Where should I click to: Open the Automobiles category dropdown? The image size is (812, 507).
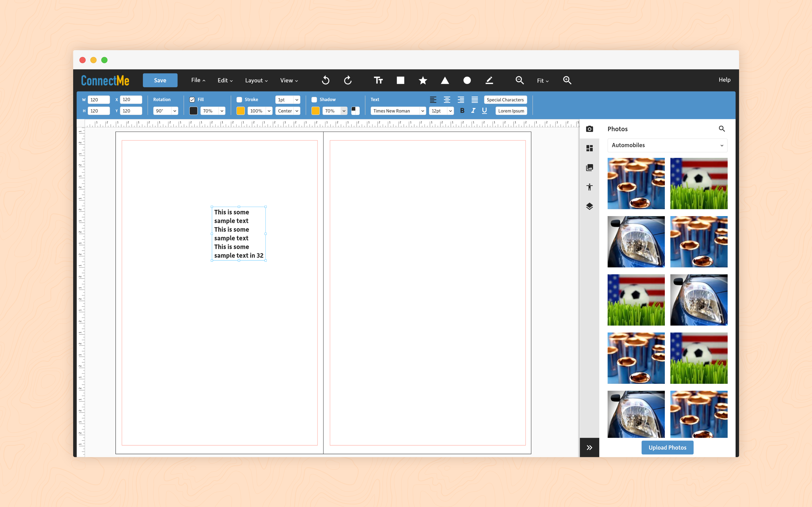tap(667, 145)
